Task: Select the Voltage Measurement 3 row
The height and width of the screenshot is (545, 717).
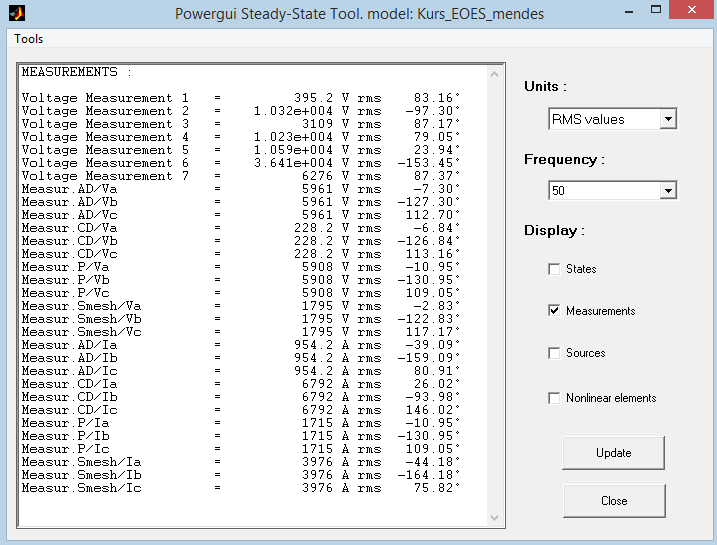Action: click(241, 124)
